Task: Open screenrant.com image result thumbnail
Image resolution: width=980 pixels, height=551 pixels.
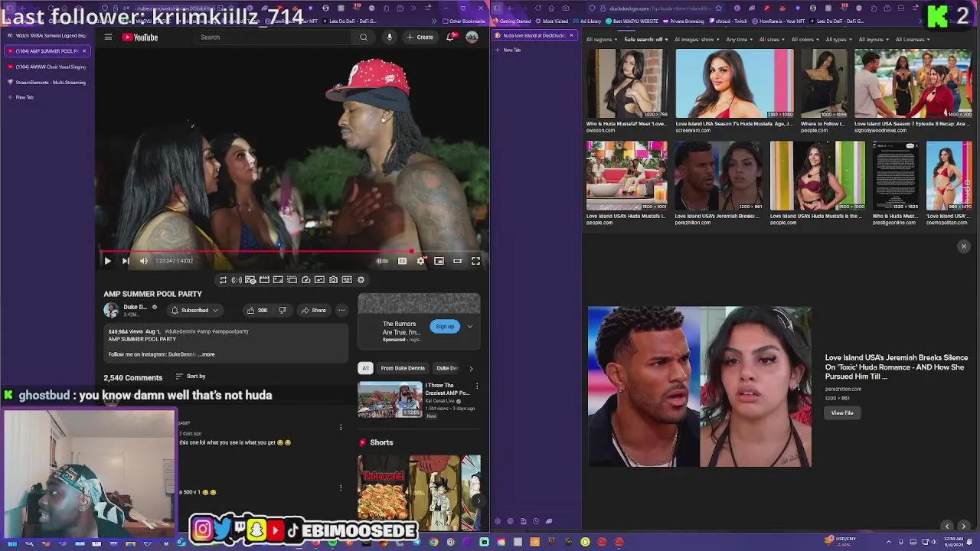Action: click(734, 83)
